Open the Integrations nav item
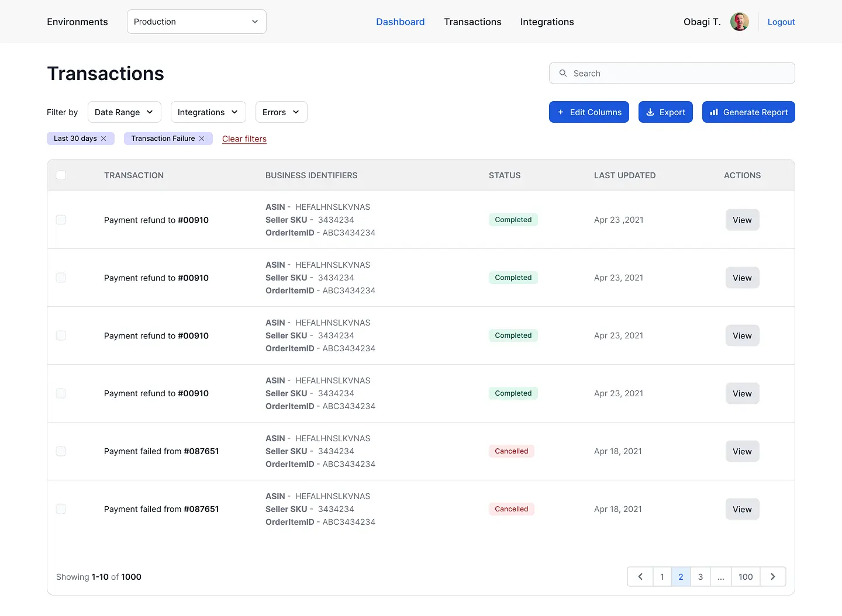 coord(547,22)
